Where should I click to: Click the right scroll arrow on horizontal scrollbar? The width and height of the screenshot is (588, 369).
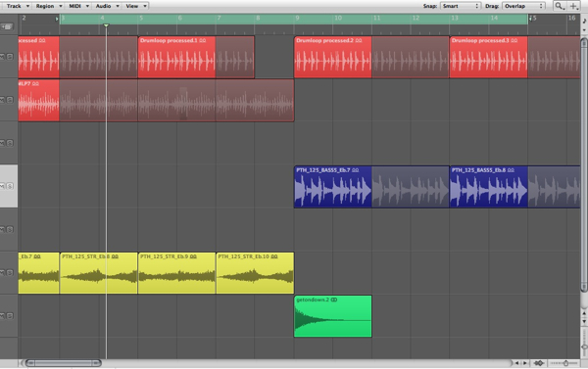(x=525, y=362)
